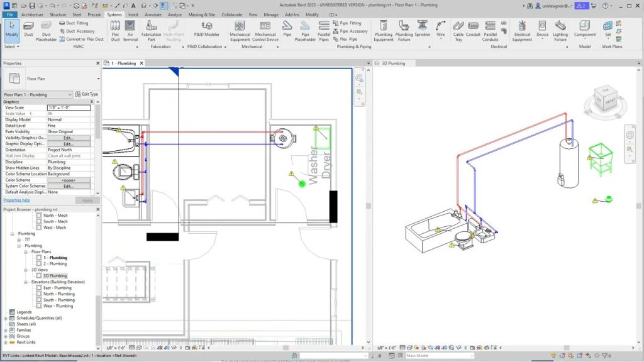Viewport: 644px width, 362px height.
Task: Choose the Duct tool
Action: pyautogui.click(x=28, y=29)
